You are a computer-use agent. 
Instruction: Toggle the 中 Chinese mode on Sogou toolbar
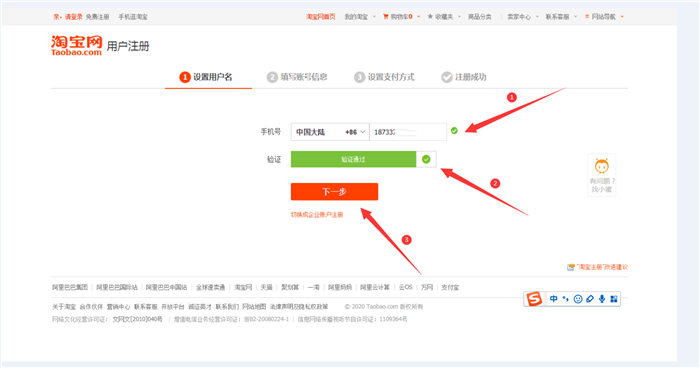(554, 299)
